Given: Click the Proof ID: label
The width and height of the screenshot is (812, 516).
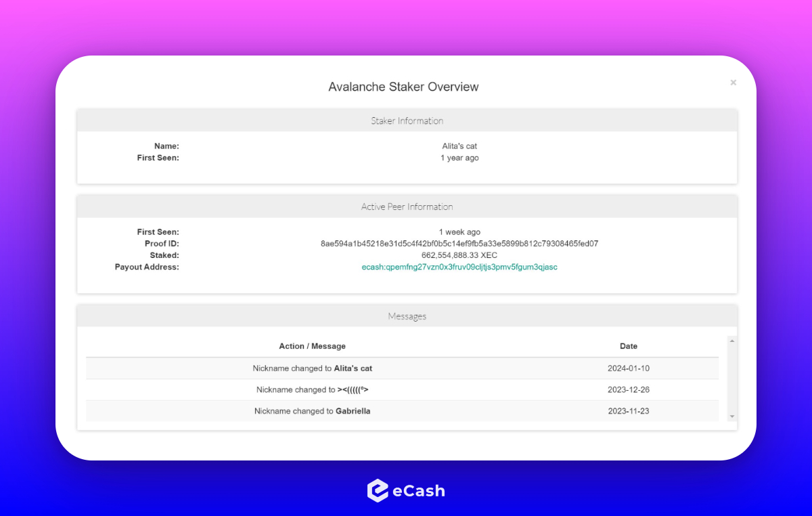Looking at the screenshot, I should pos(162,243).
